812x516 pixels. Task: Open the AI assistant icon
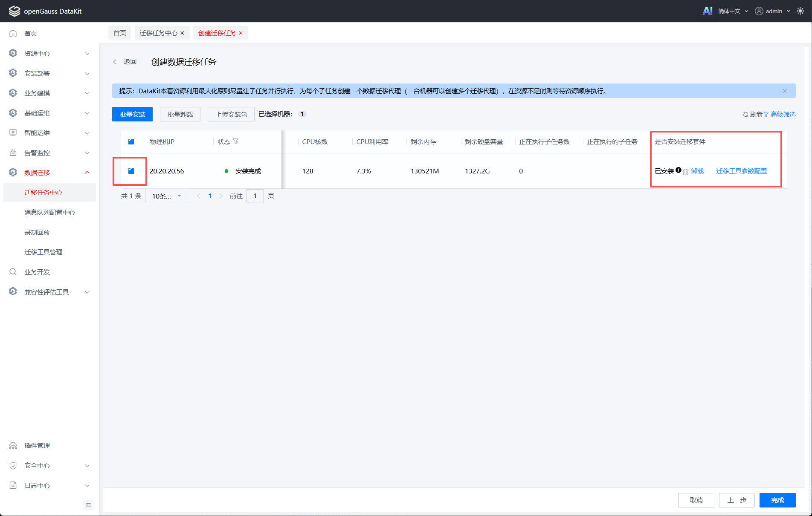pos(707,11)
